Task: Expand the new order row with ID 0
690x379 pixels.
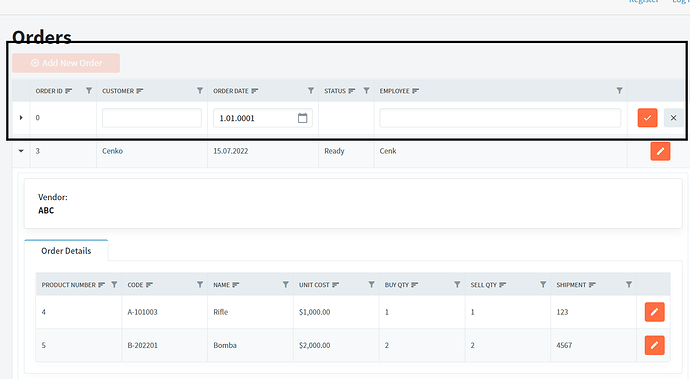Action: 21,118
